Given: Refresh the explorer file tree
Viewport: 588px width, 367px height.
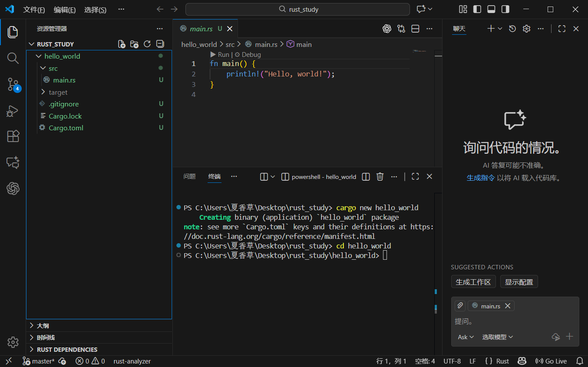Looking at the screenshot, I should click(x=147, y=44).
